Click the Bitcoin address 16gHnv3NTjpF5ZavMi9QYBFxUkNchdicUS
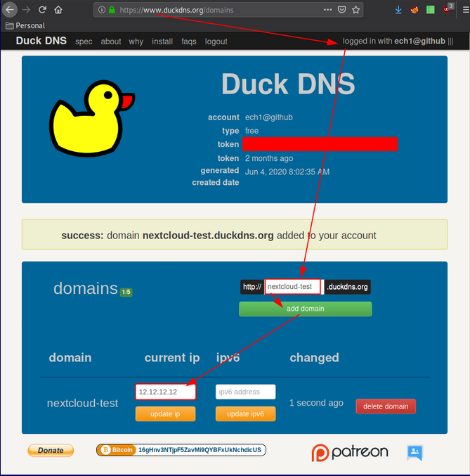 tap(200, 450)
